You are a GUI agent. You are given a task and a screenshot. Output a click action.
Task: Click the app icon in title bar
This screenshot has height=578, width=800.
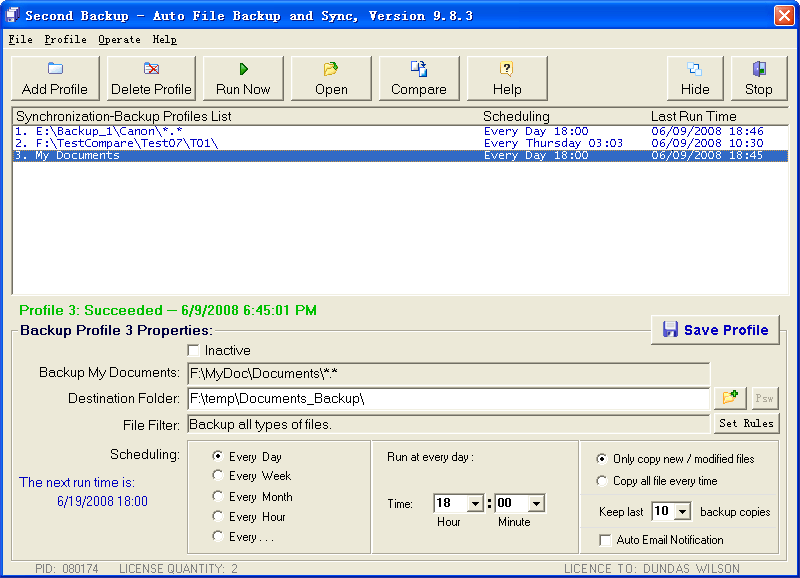click(13, 15)
